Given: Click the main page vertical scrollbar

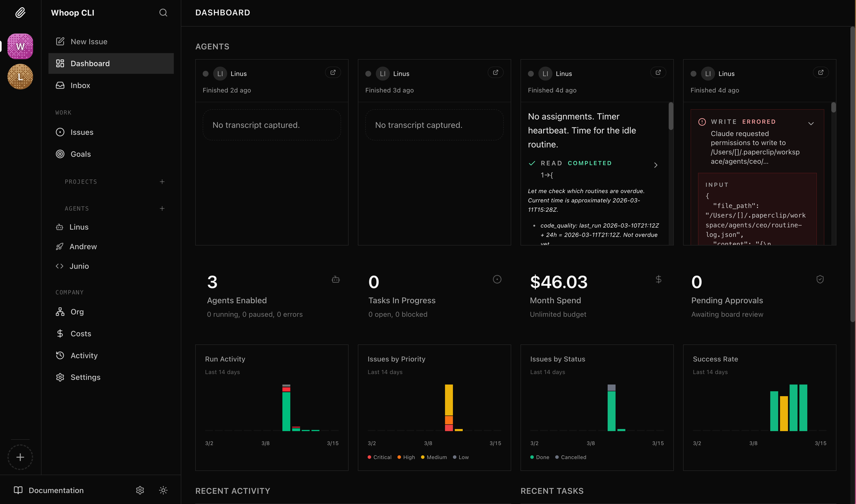Looking at the screenshot, I should [x=852, y=171].
